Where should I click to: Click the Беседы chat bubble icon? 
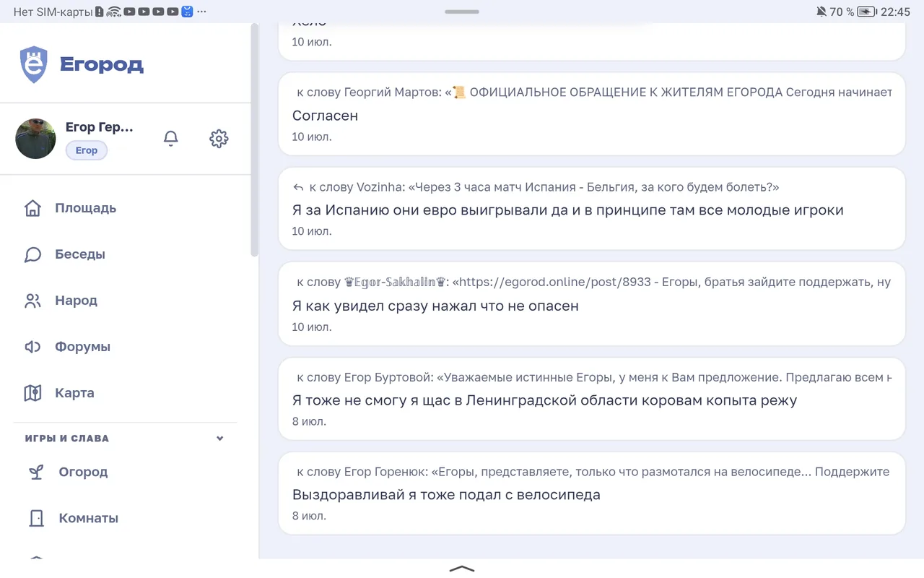point(32,254)
